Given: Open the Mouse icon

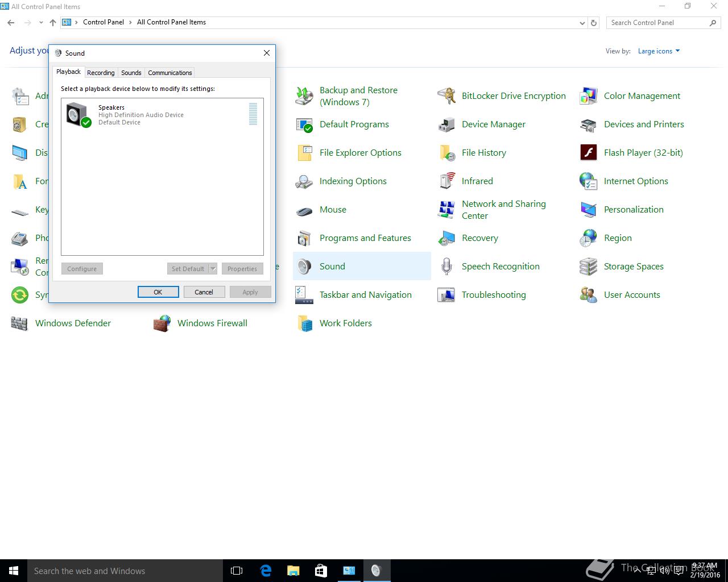Looking at the screenshot, I should click(304, 210).
